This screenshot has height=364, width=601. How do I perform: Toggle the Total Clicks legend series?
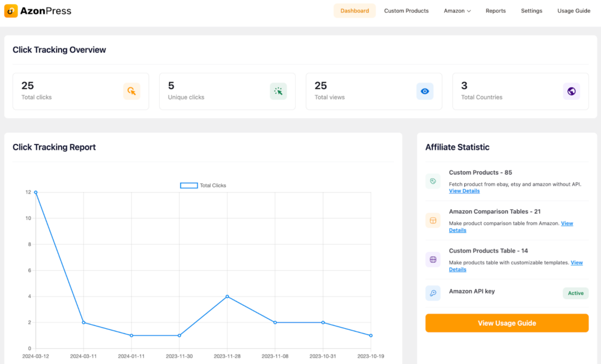click(188, 185)
